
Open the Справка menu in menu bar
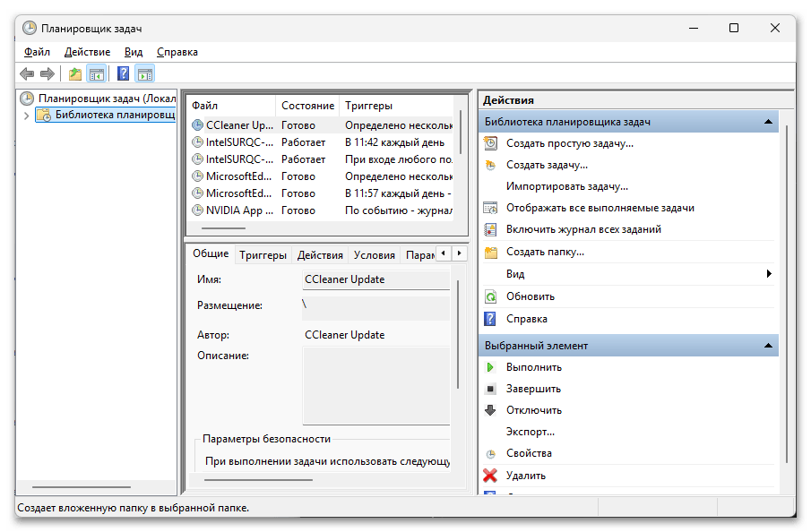pos(177,52)
